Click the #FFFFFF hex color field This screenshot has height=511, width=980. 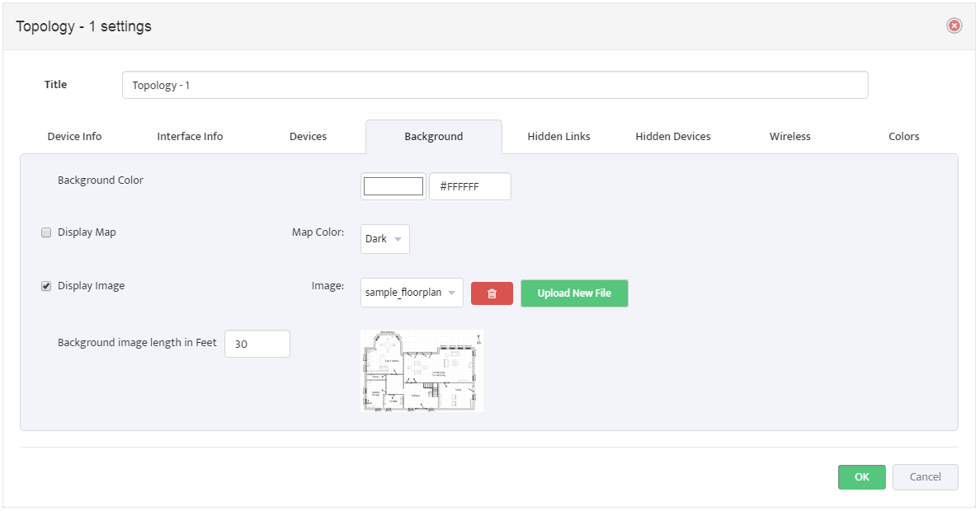coord(470,186)
